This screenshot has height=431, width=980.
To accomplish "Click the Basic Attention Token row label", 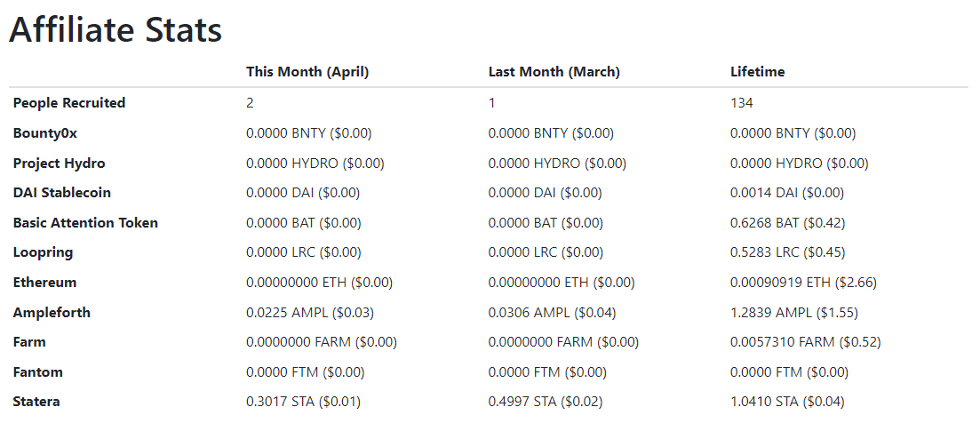I will [85, 223].
